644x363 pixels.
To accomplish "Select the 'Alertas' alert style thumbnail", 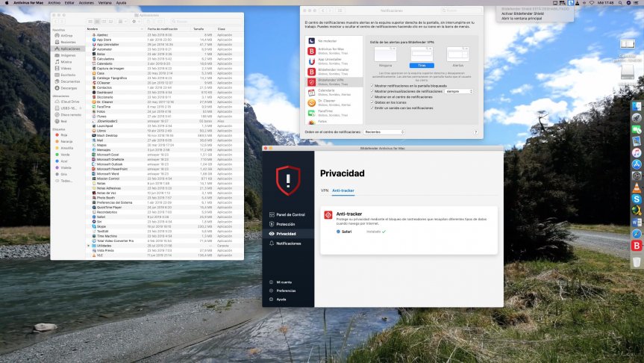I will [x=457, y=55].
